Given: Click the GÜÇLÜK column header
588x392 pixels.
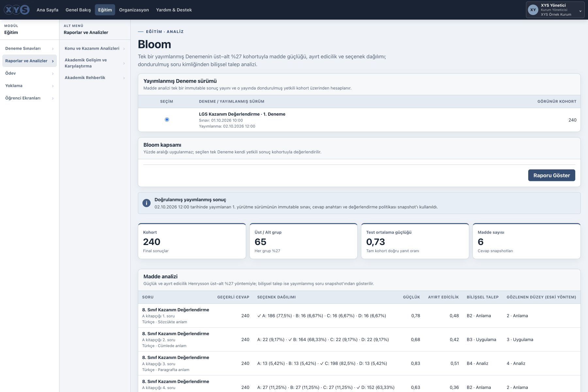Looking at the screenshot, I should 412,297.
